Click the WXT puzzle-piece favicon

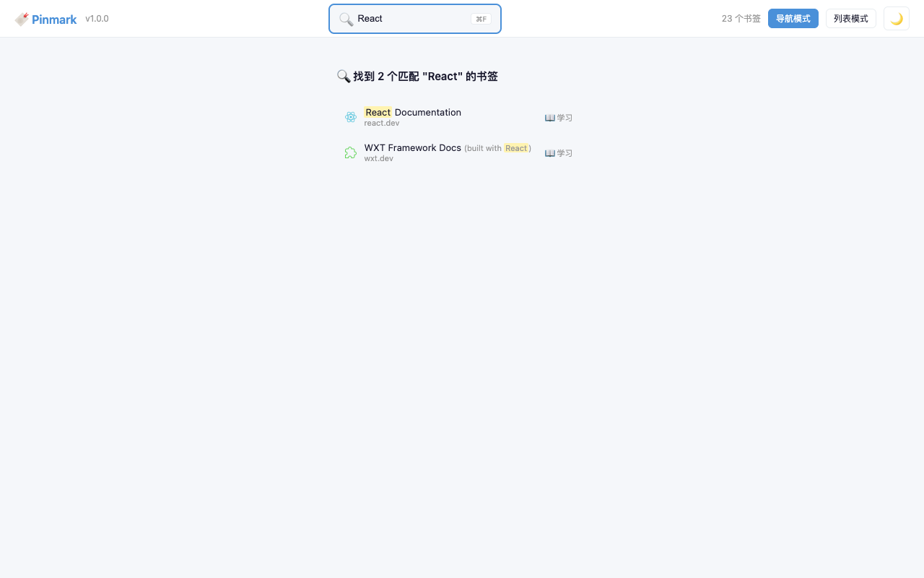[351, 152]
